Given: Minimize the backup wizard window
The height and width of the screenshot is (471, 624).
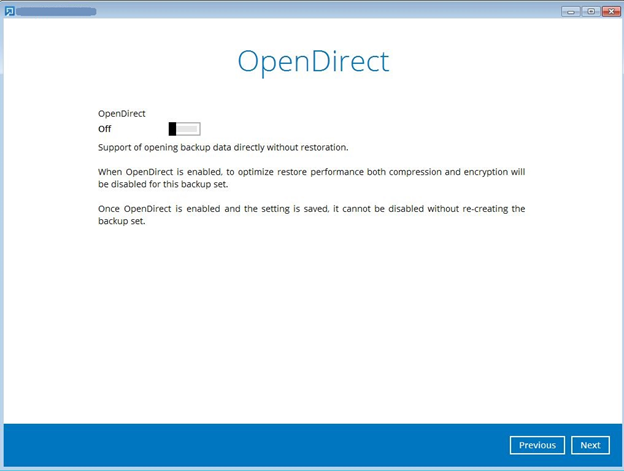Looking at the screenshot, I should tap(570, 11).
